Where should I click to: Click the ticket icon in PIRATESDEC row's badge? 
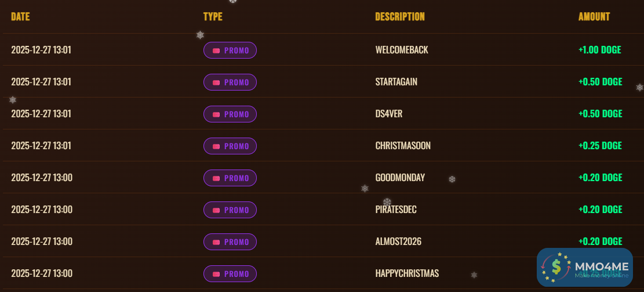click(x=216, y=210)
